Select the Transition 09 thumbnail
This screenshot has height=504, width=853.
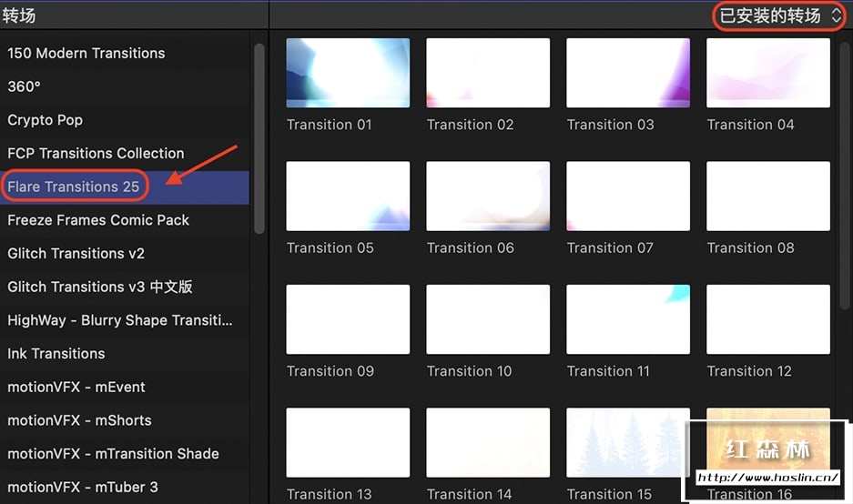tap(348, 319)
